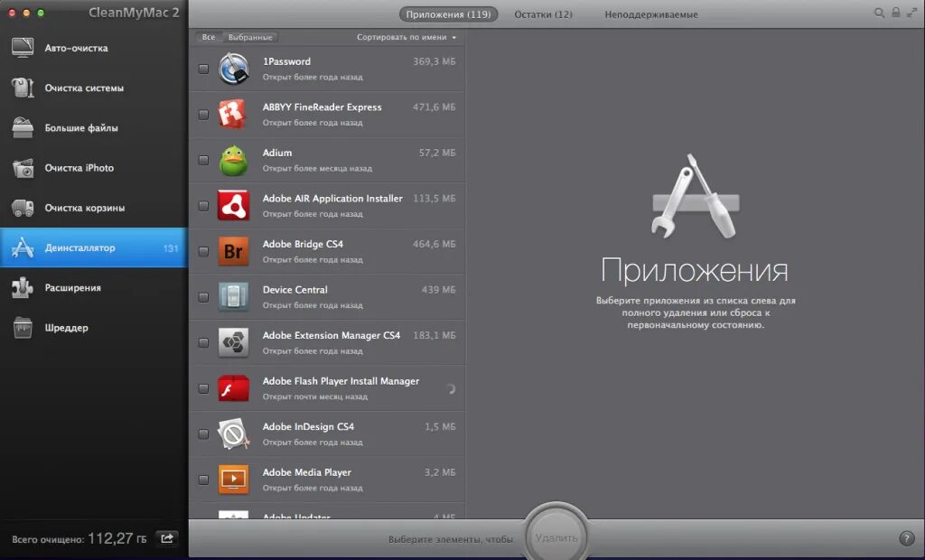Click the Открыт более месяца назад text
This screenshot has width=925, height=560.
pos(317,168)
